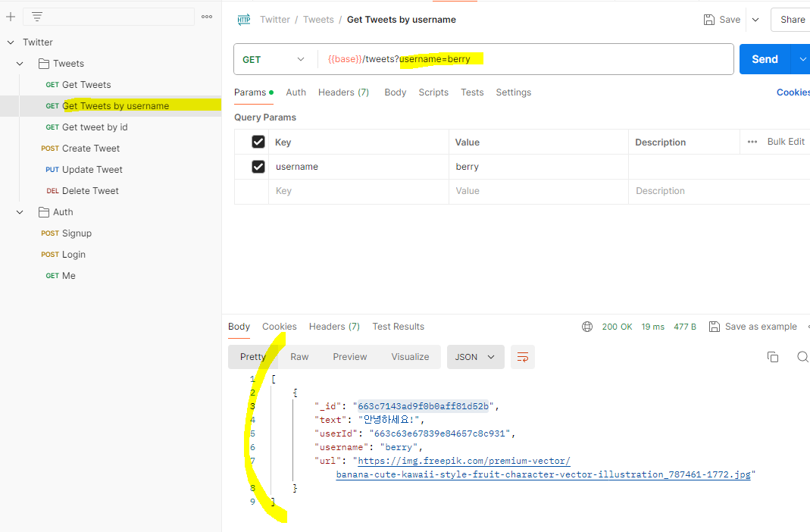Click the Tweets folder icon
Screen dimensions: 810x532
[x=44, y=64]
